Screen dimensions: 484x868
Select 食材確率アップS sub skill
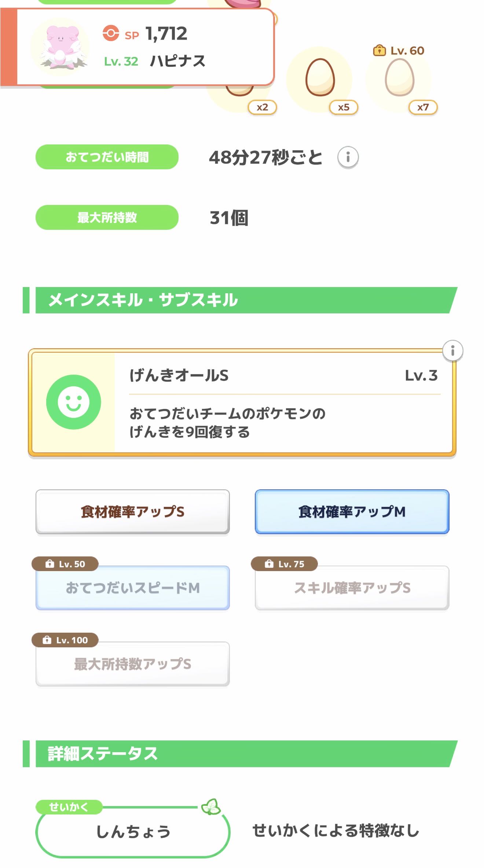(x=132, y=511)
